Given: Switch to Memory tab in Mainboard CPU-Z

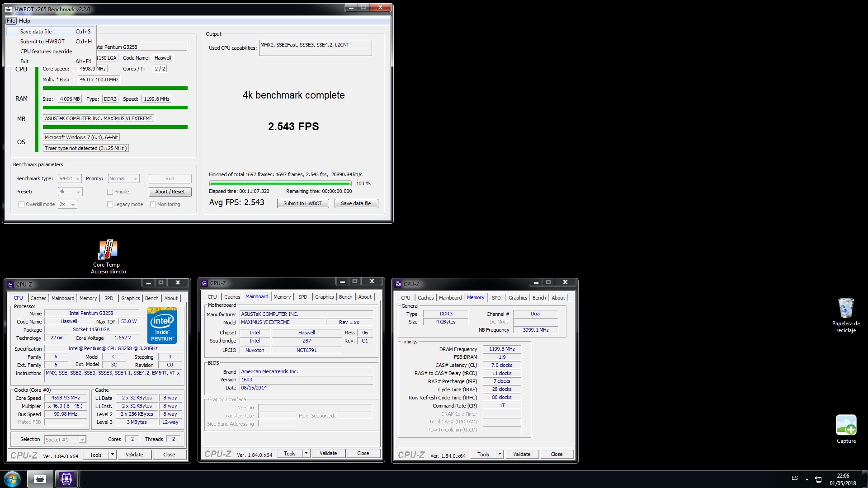Looking at the screenshot, I should 282,297.
